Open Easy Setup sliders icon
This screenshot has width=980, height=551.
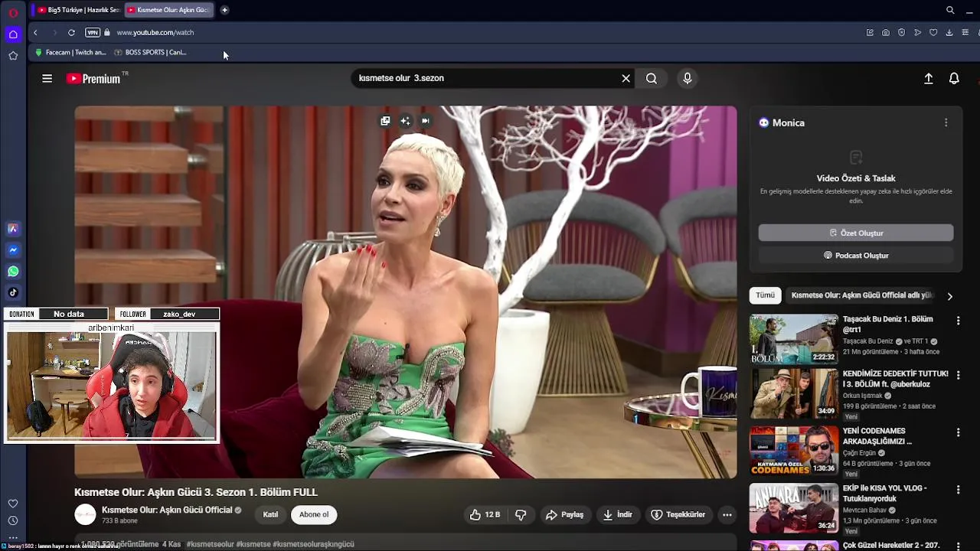coord(965,33)
